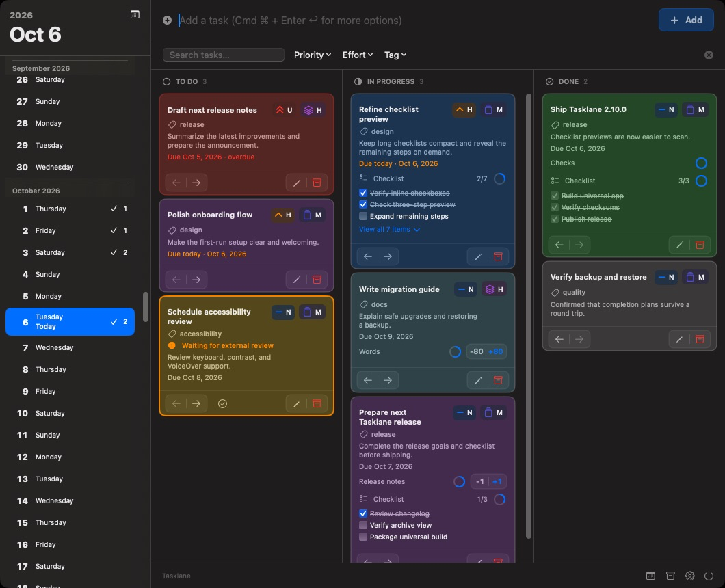The image size is (725, 588).
Task: Archive the Draft next release notes card
Action: click(317, 183)
